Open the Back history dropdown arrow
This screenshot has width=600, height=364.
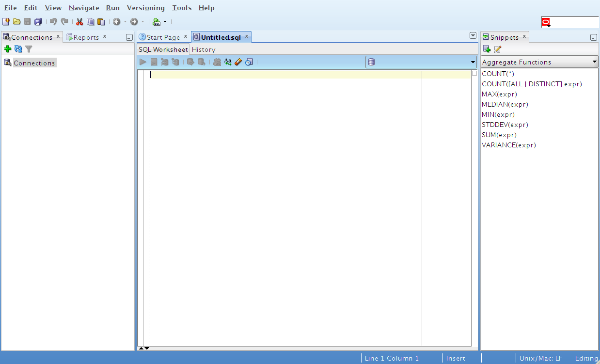tap(125, 21)
